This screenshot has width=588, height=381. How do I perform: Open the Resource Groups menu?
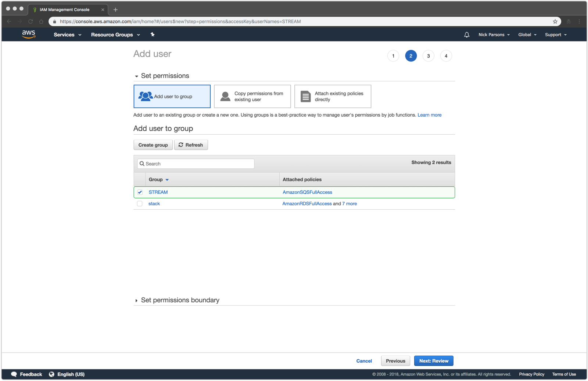pyautogui.click(x=116, y=35)
